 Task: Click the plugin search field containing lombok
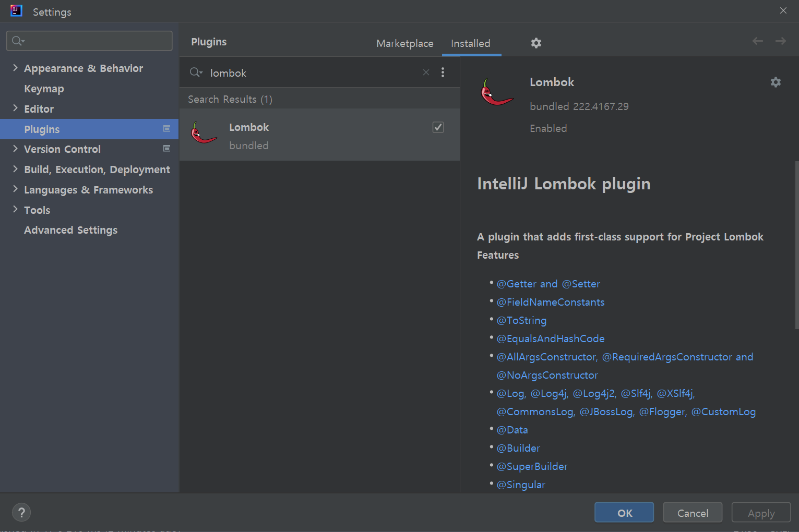(x=313, y=72)
